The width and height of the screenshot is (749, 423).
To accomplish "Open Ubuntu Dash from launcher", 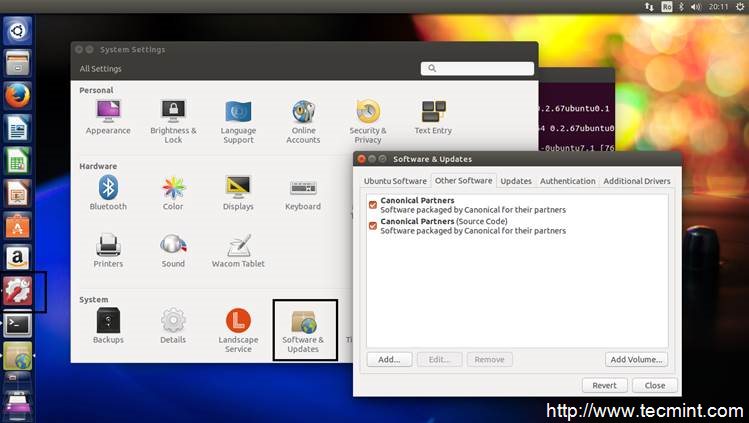I will 18,31.
